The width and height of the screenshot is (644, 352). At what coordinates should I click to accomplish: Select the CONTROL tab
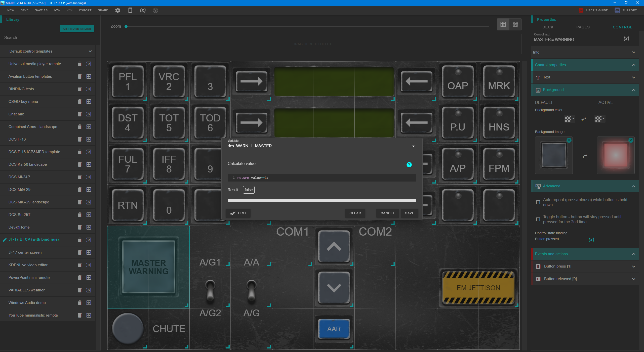click(622, 27)
